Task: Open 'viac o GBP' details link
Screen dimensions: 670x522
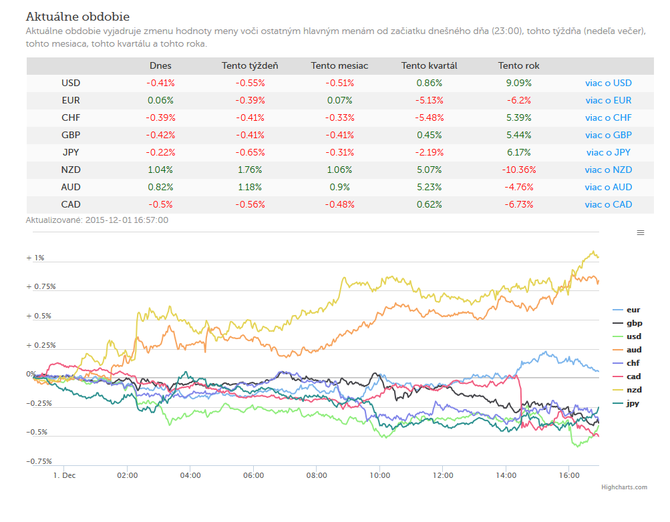Action: tap(608, 135)
